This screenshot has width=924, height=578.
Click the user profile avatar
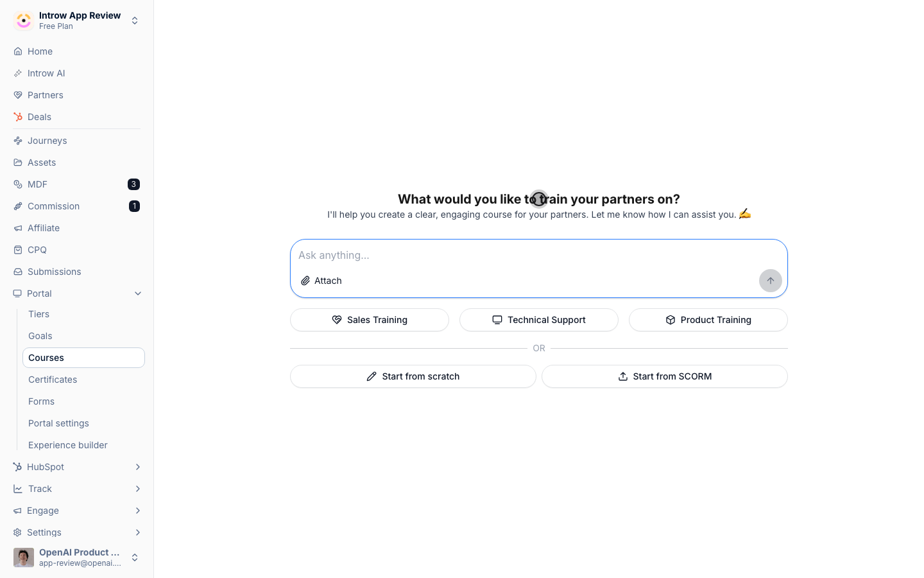(24, 557)
